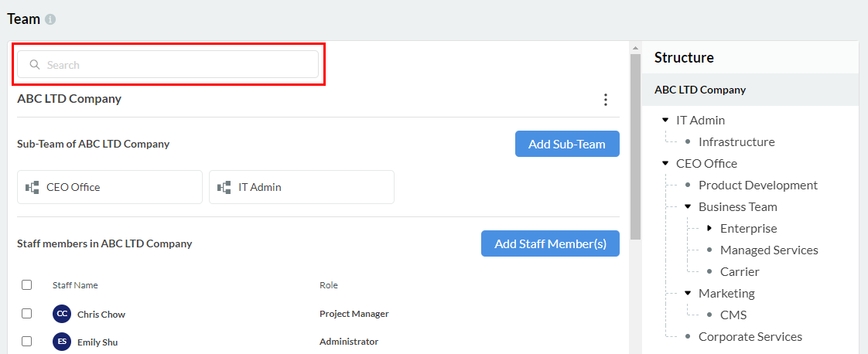This screenshot has height=354, width=868.
Task: Toggle the select-all staff checkbox in header
Action: tap(27, 284)
